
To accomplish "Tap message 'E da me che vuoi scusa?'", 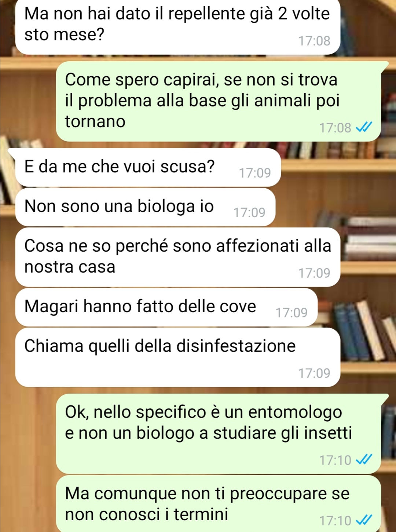I will point(148,167).
